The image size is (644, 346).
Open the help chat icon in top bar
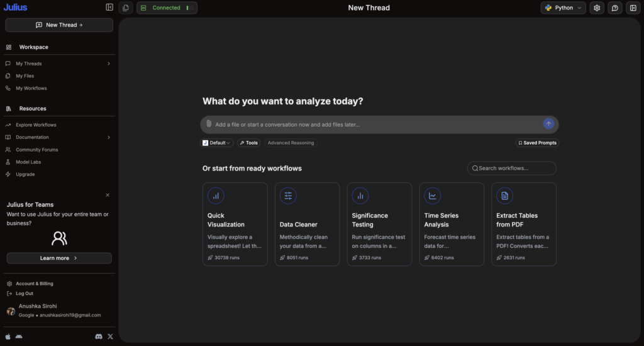[x=615, y=8]
